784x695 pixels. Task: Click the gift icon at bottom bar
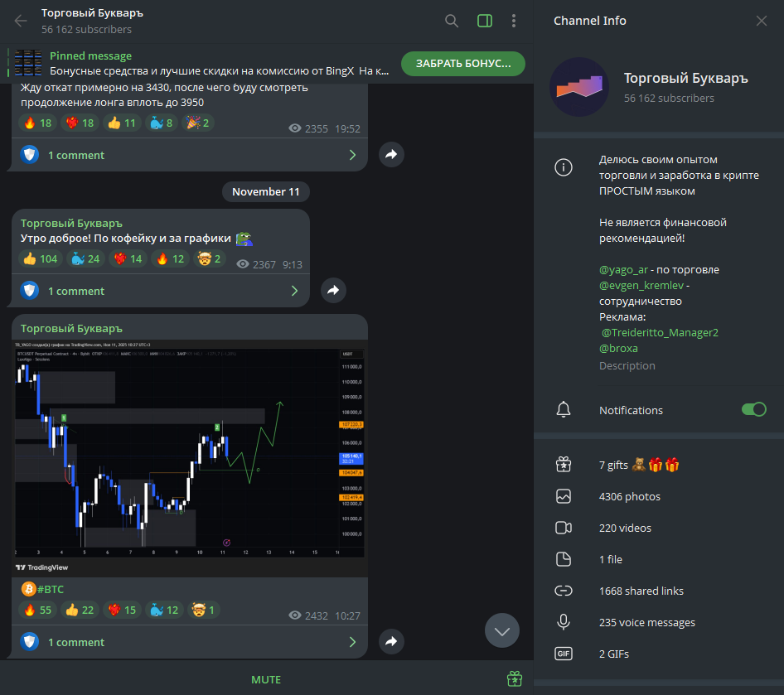515,679
